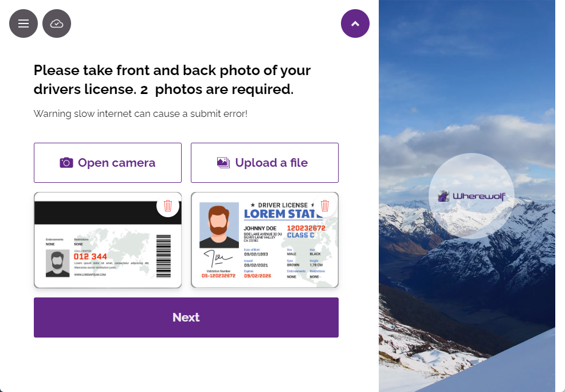Click the cloud sync status icon
This screenshot has width=565, height=392.
57,23
